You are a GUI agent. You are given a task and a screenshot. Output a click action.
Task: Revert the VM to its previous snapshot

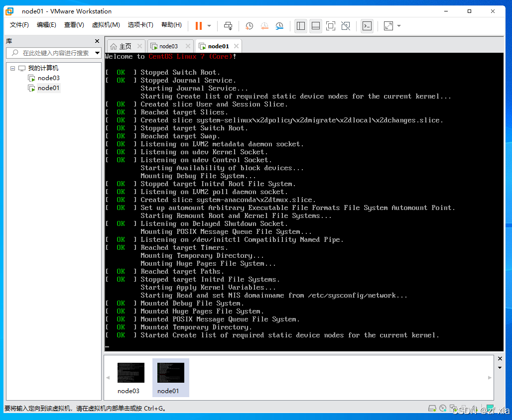point(264,26)
